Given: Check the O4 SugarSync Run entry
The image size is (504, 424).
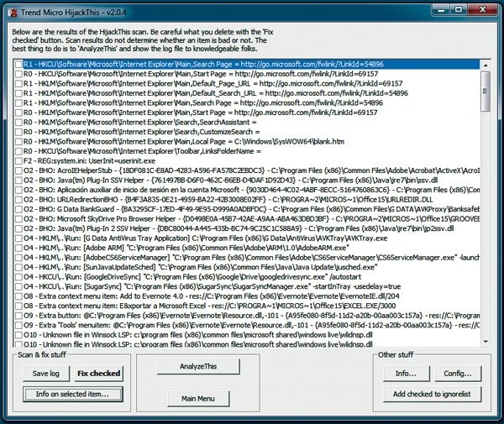Looking at the screenshot, I should (18, 286).
